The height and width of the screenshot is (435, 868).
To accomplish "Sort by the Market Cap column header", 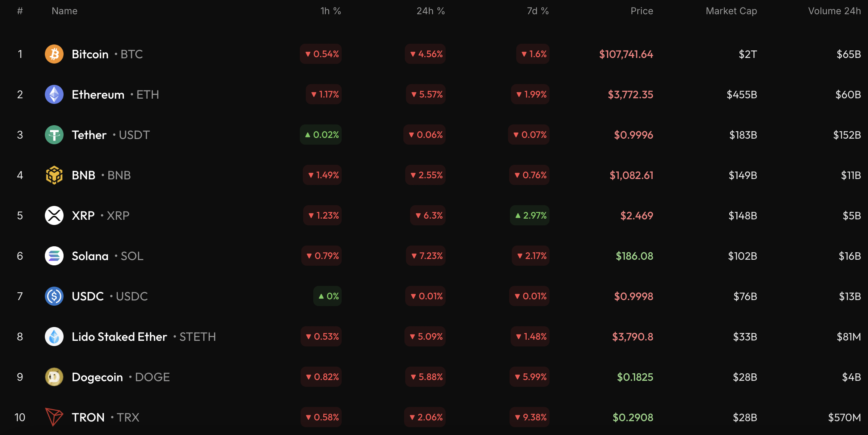I will pos(731,11).
